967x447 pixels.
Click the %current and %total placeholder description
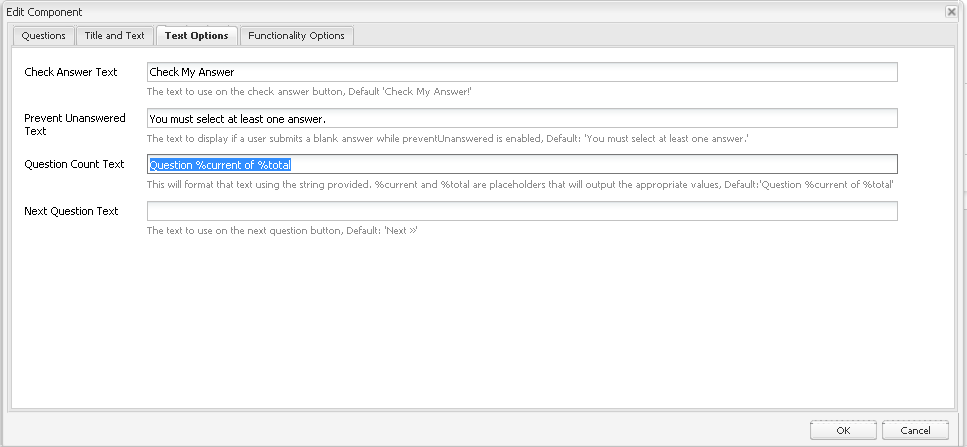(519, 185)
